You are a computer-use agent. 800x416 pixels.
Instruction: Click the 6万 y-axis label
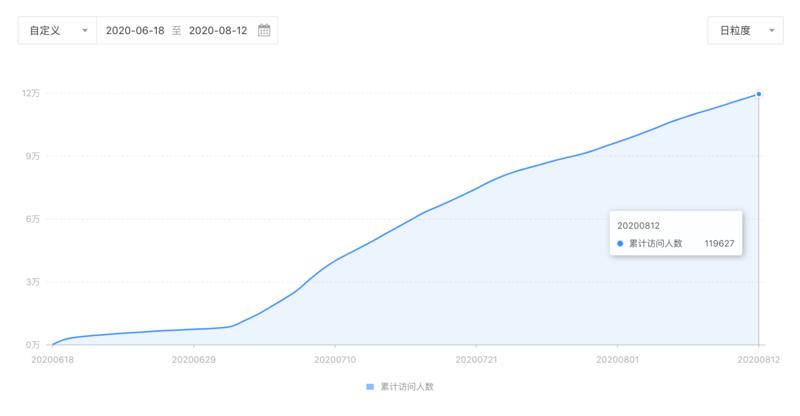click(x=31, y=219)
